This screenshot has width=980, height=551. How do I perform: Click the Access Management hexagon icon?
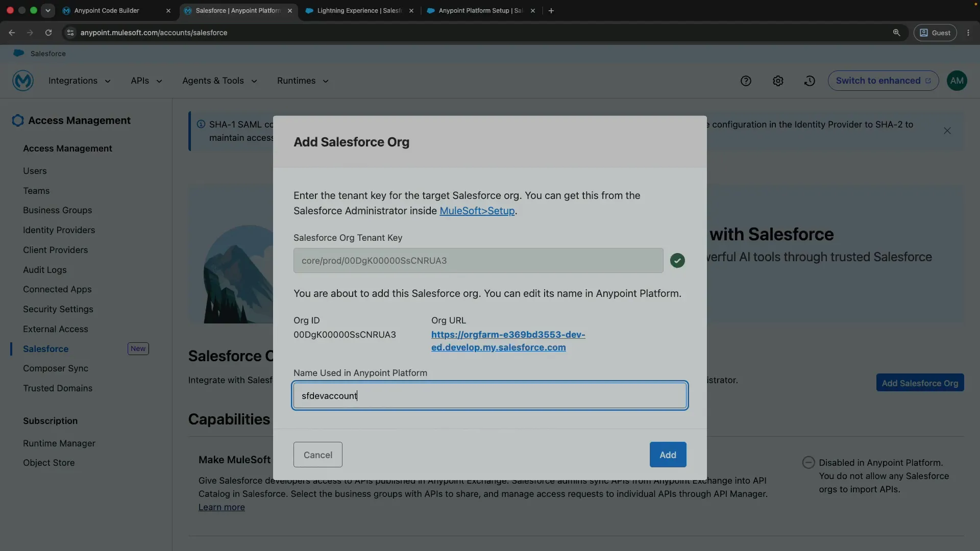point(18,120)
